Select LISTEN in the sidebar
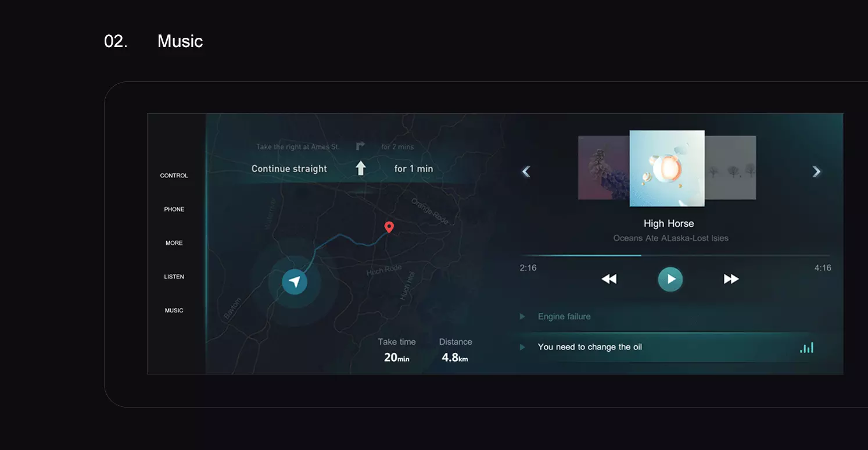The width and height of the screenshot is (868, 450). click(x=174, y=277)
